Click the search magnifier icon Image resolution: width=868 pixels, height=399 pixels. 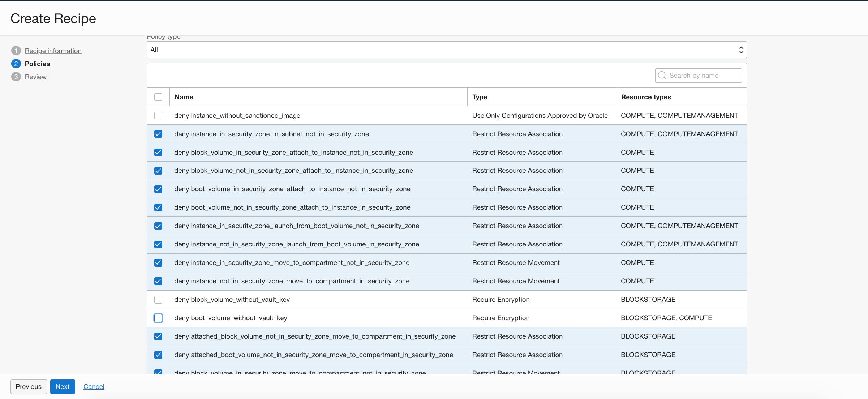662,76
